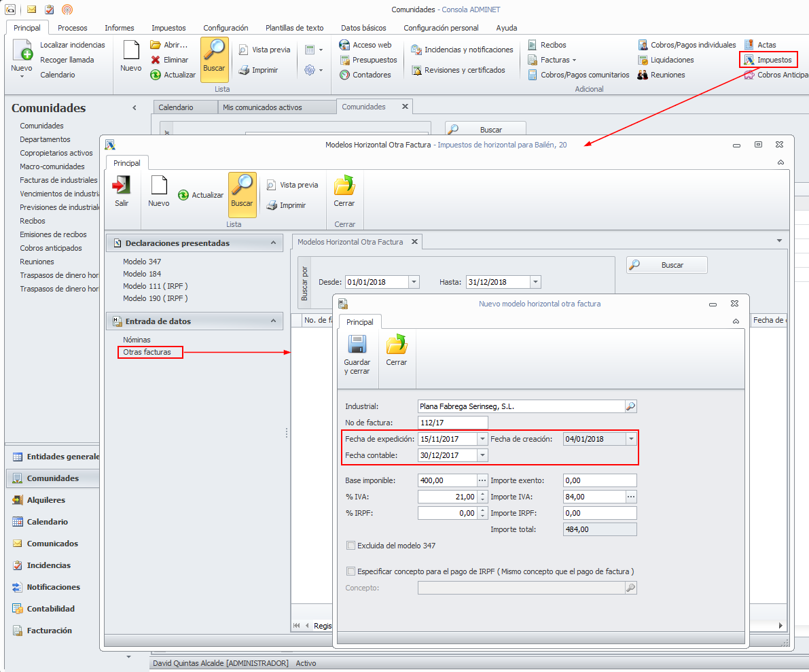The image size is (809, 672).
Task: Open Liquidaciones in main ribbon
Action: click(x=666, y=60)
